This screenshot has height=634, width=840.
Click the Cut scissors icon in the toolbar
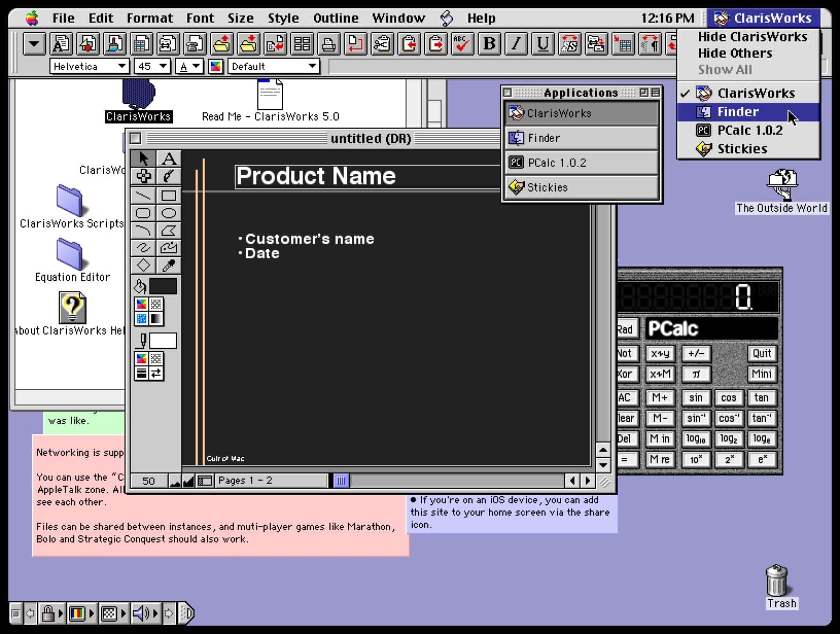(x=382, y=44)
